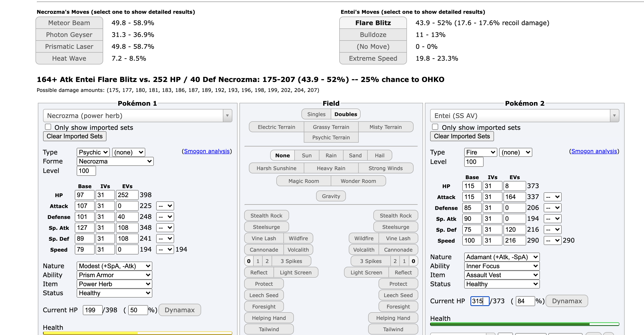Switch field format to Singles

point(316,114)
